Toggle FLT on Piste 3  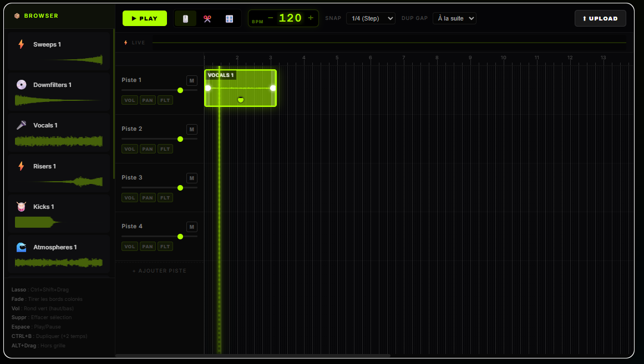click(165, 198)
